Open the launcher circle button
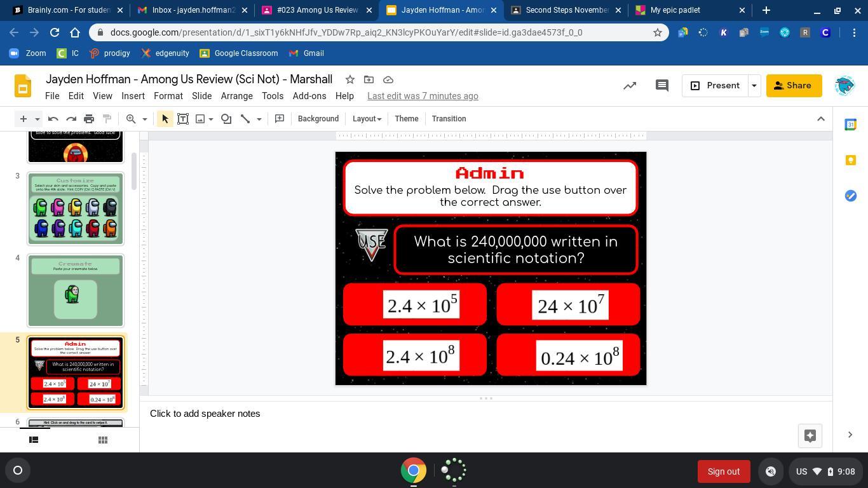This screenshot has height=488, width=868. click(x=18, y=471)
